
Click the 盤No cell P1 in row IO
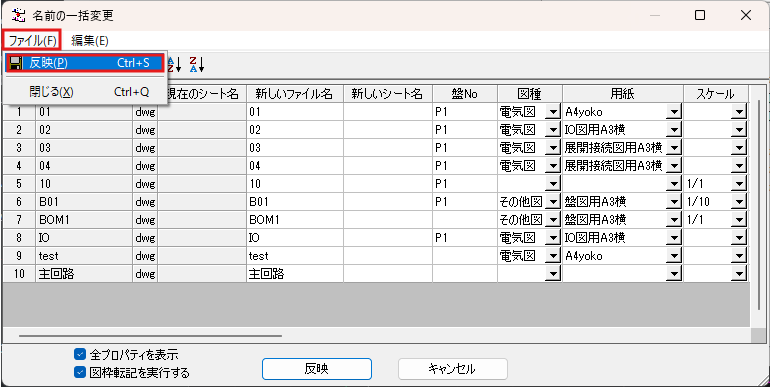point(465,238)
